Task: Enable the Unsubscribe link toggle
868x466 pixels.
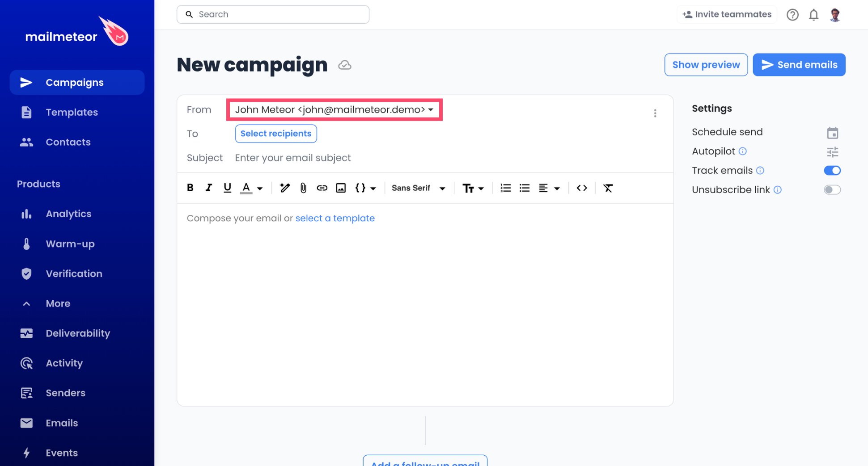Action: coord(832,189)
